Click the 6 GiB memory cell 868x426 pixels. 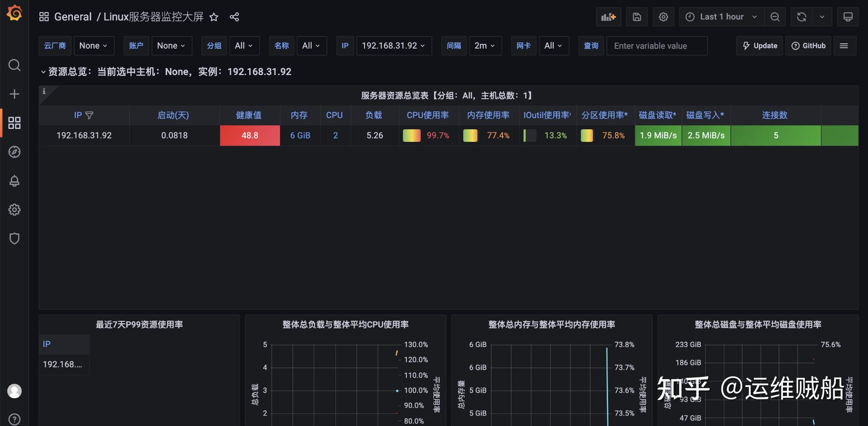tap(300, 135)
